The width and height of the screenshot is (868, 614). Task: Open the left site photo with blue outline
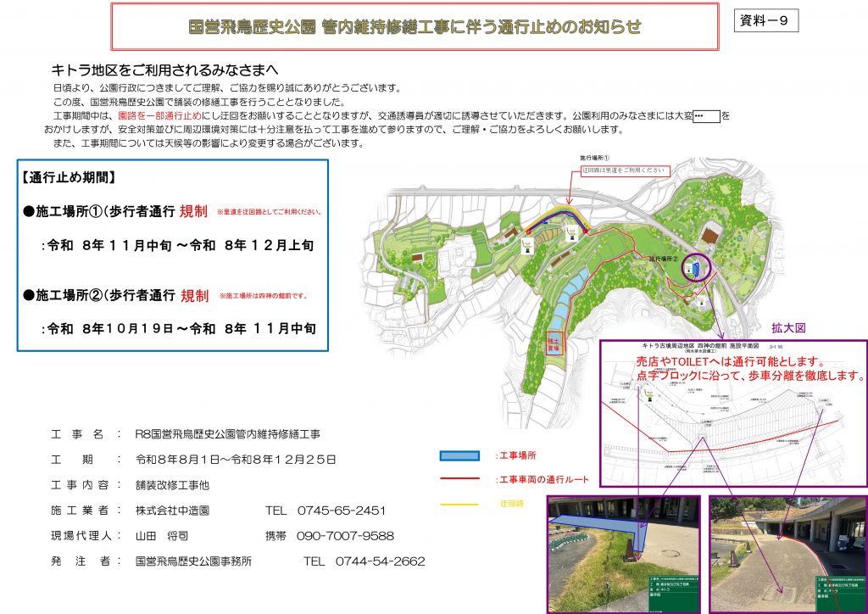click(x=625, y=554)
